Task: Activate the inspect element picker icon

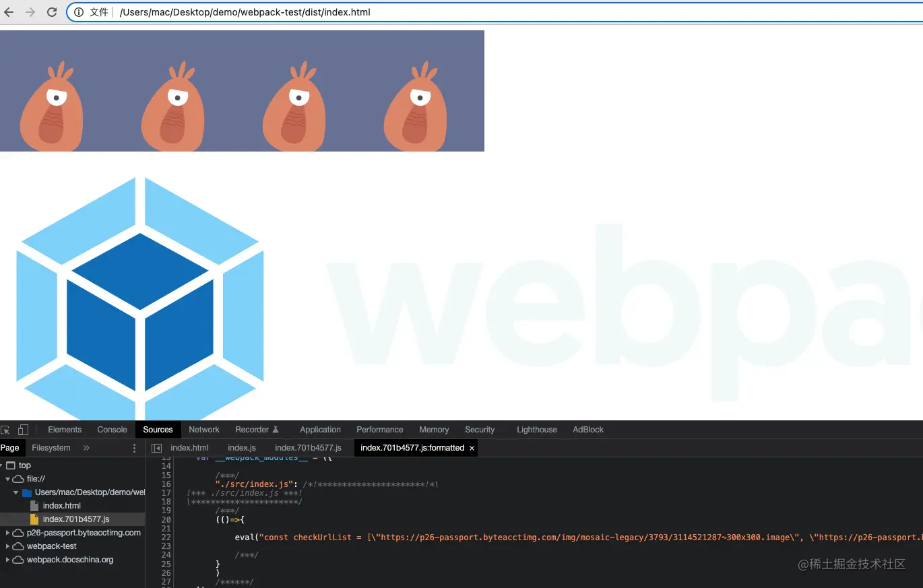Action: pos(5,430)
